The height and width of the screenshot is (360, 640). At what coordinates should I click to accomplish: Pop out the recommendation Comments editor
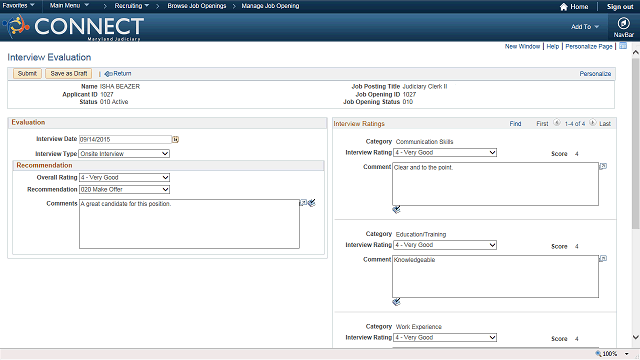[303, 203]
